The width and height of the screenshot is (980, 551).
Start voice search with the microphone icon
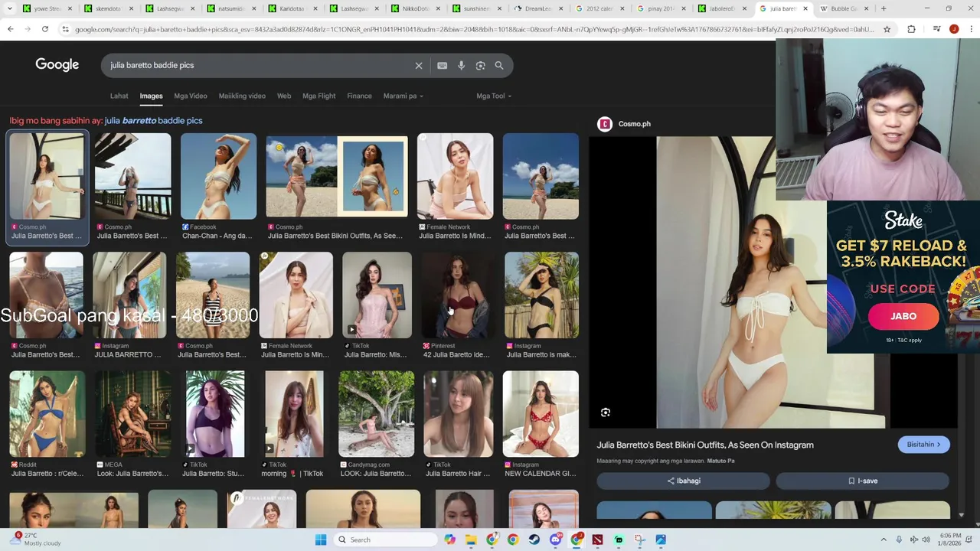(461, 66)
